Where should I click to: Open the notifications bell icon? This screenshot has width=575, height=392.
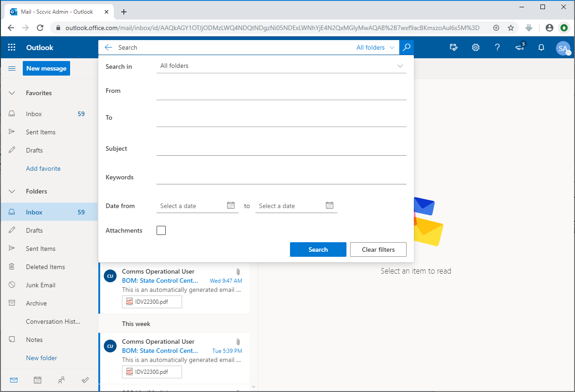pos(541,47)
